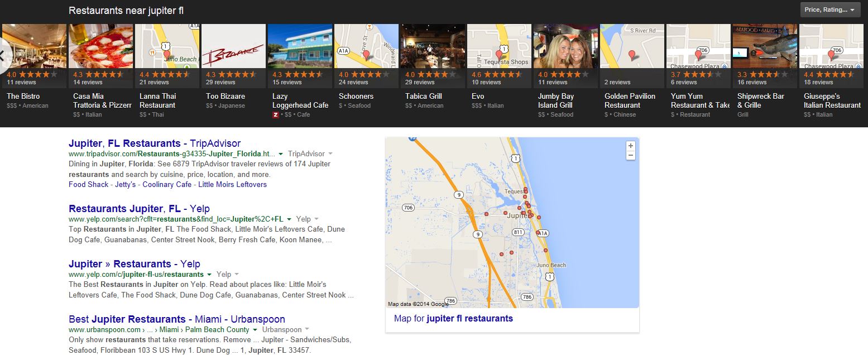Click the map pin on Golden Pavilion thumbnail

[632, 55]
